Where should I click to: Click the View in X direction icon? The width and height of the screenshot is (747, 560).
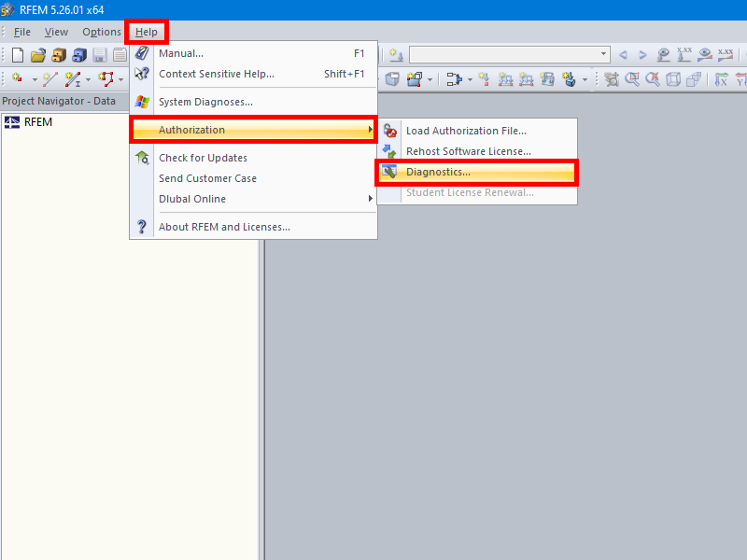click(x=721, y=79)
